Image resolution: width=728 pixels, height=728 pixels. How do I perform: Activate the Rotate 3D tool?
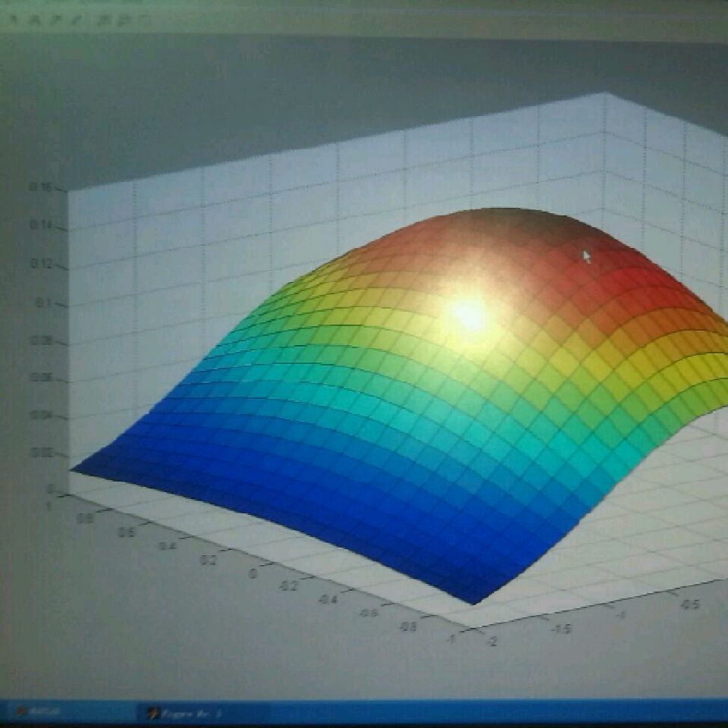[x=145, y=20]
